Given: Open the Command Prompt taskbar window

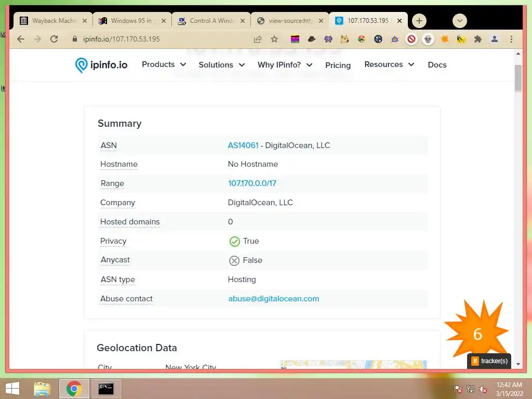Looking at the screenshot, I should [106, 389].
